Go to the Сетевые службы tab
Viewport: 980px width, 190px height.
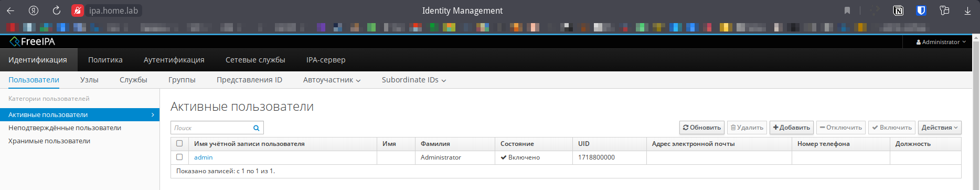[x=255, y=60]
